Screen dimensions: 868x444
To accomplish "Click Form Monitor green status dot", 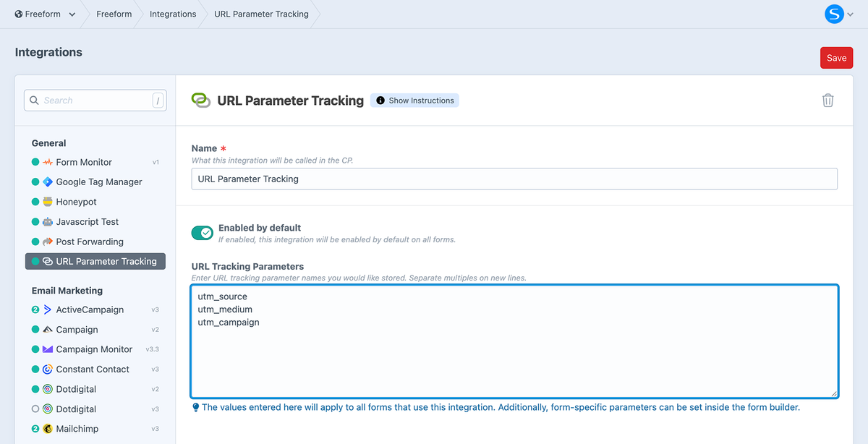I will [x=35, y=162].
